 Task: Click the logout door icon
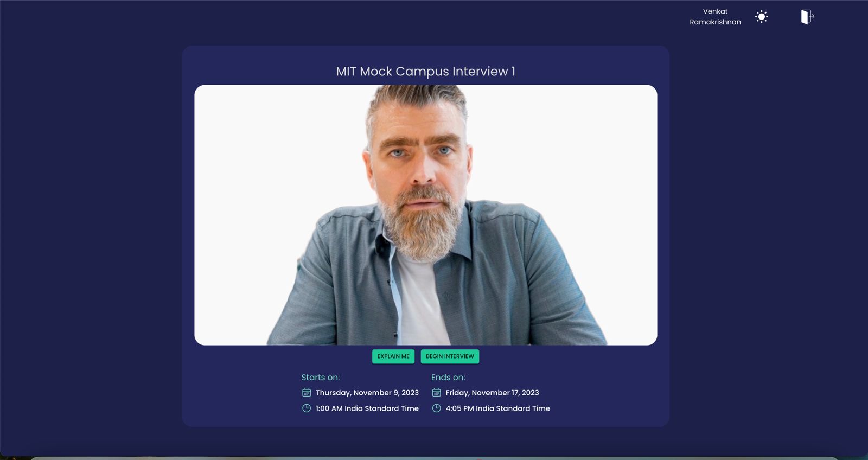point(808,17)
